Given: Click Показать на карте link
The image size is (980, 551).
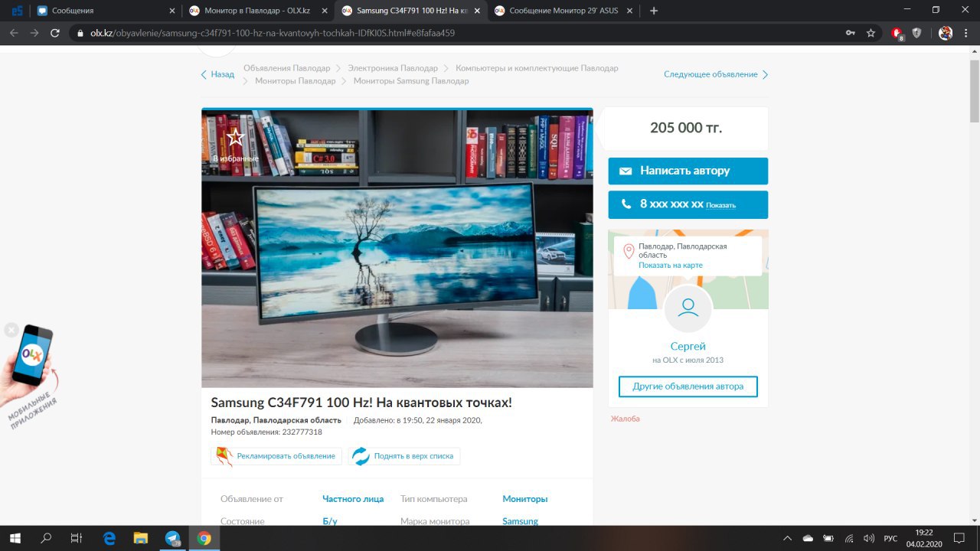Looking at the screenshot, I should (671, 265).
